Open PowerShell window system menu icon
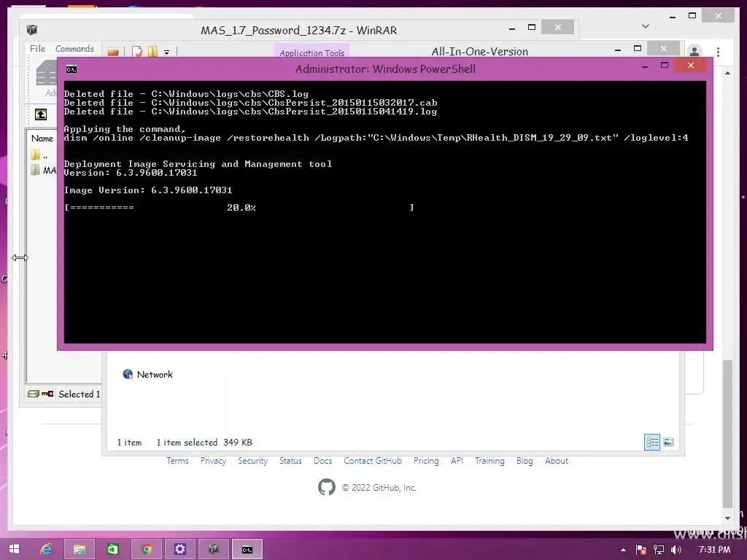This screenshot has width=747, height=560. (71, 69)
